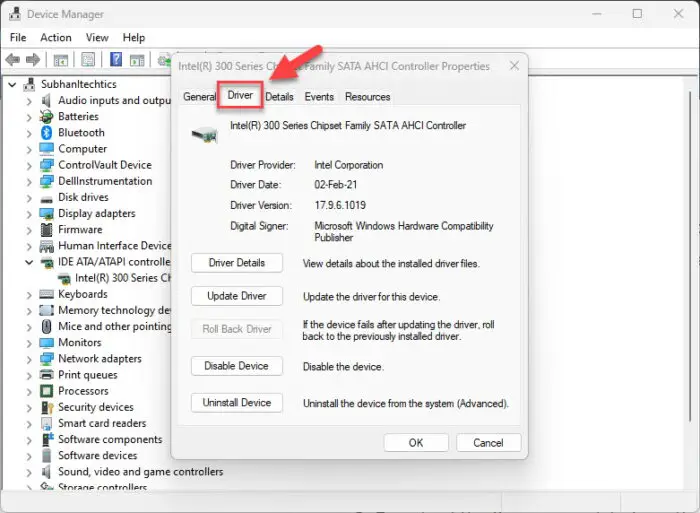Click the Sound, video and game controllers icon
Screen dimensions: 700x513
pyautogui.click(x=46, y=471)
